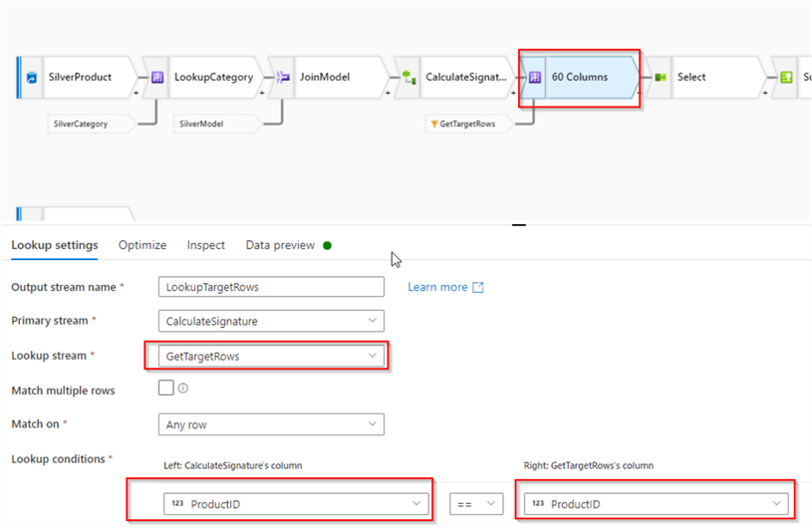Open the Inspect tab
The image size is (812, 527).
point(205,245)
